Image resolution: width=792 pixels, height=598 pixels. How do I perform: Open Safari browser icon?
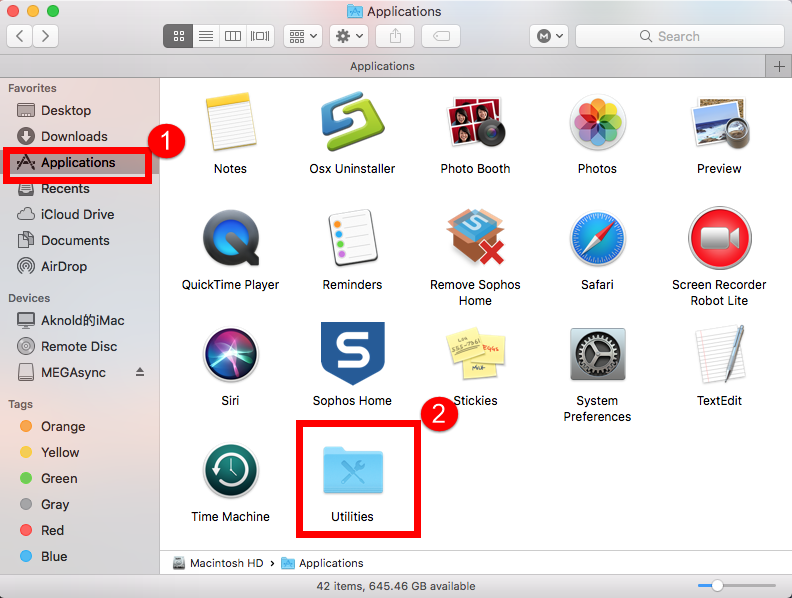(597, 239)
